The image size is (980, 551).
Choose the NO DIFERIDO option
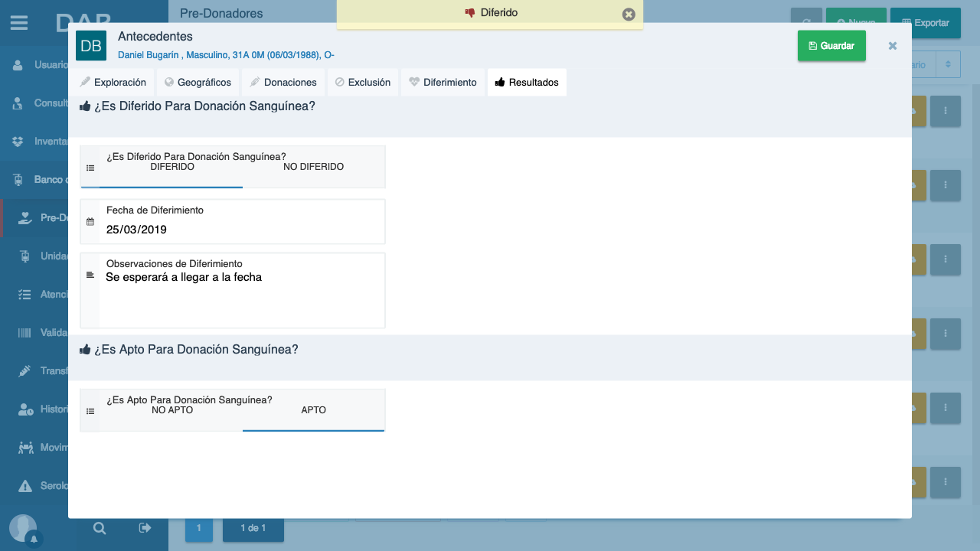coord(313,167)
